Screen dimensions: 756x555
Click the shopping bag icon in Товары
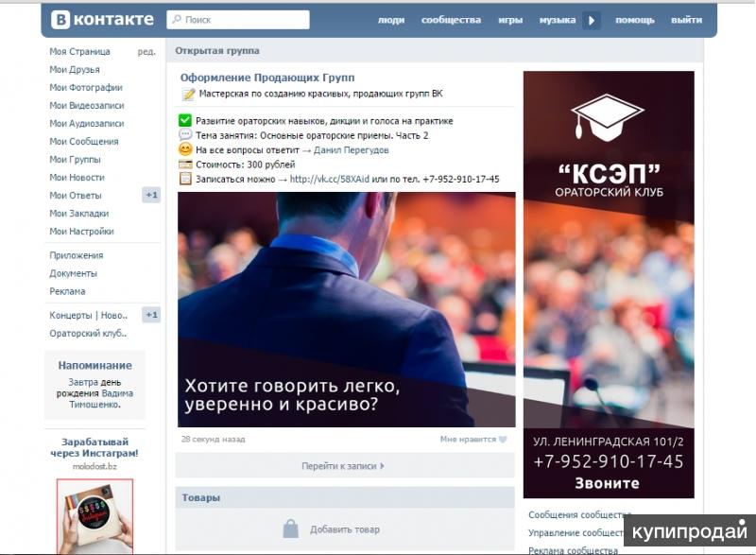point(290,529)
